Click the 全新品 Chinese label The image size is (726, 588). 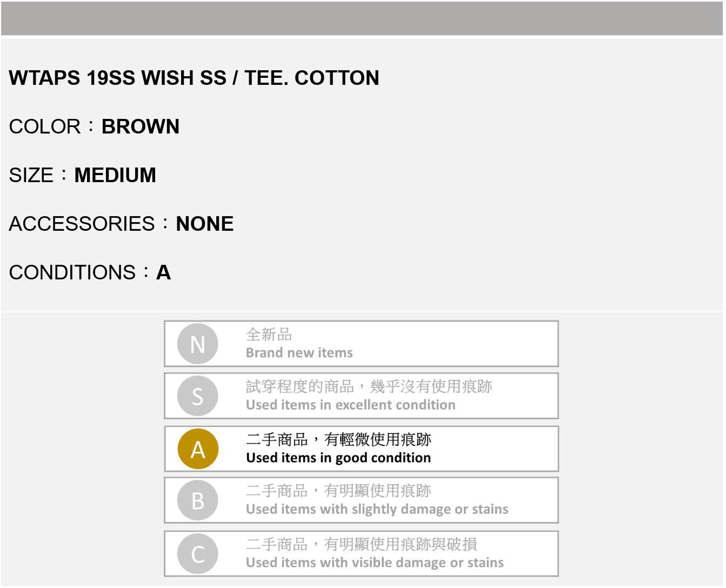pyautogui.click(x=269, y=335)
